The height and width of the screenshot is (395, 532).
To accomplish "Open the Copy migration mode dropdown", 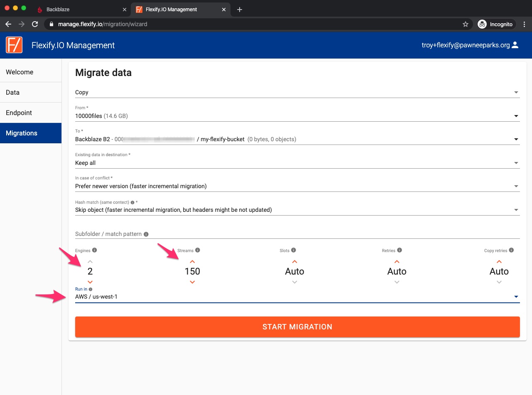I will click(297, 92).
